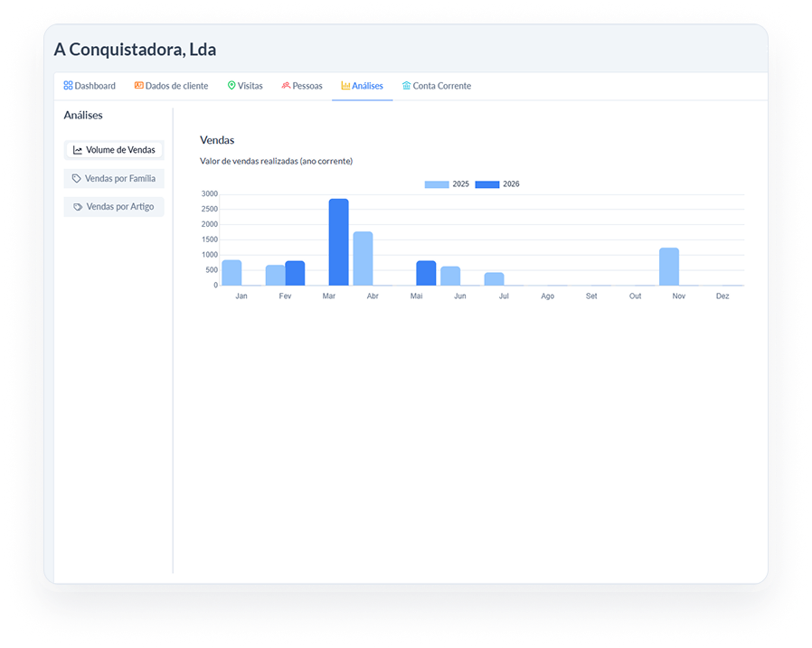Click the 1500 axis value

point(210,239)
